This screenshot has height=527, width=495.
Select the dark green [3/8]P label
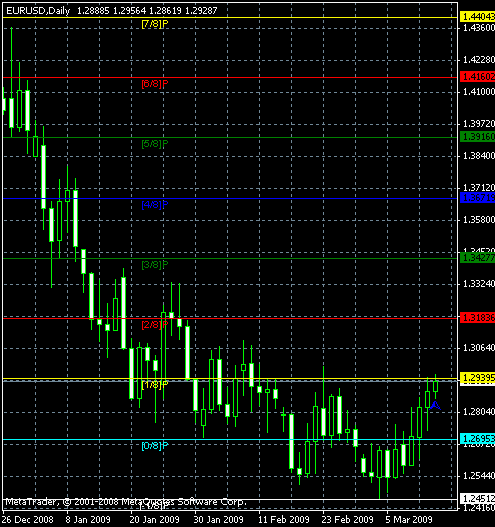coord(155,265)
